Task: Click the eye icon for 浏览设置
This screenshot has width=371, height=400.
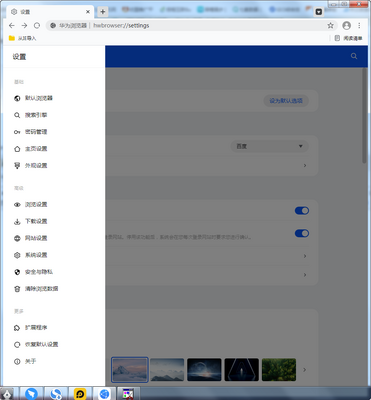Action: click(17, 205)
